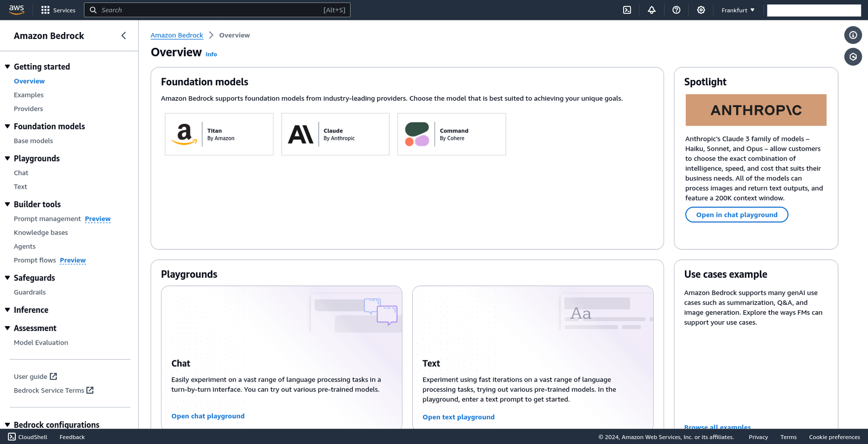Open the info panel circle icon

[x=853, y=35]
